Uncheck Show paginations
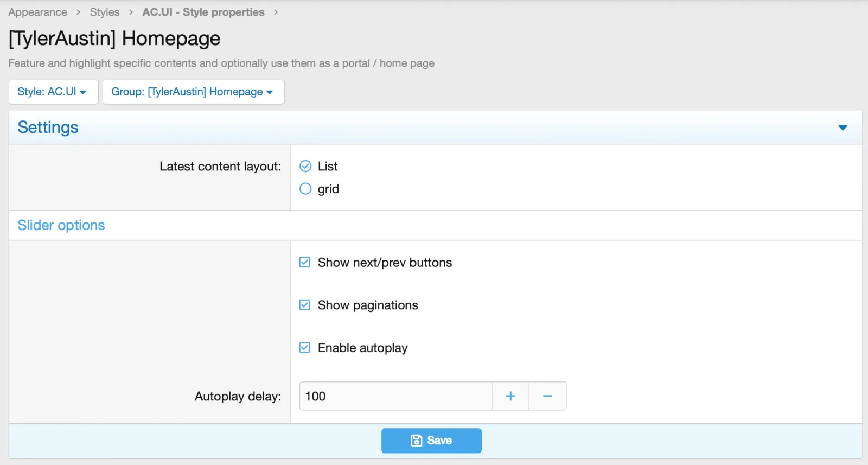868x465 pixels. (305, 305)
